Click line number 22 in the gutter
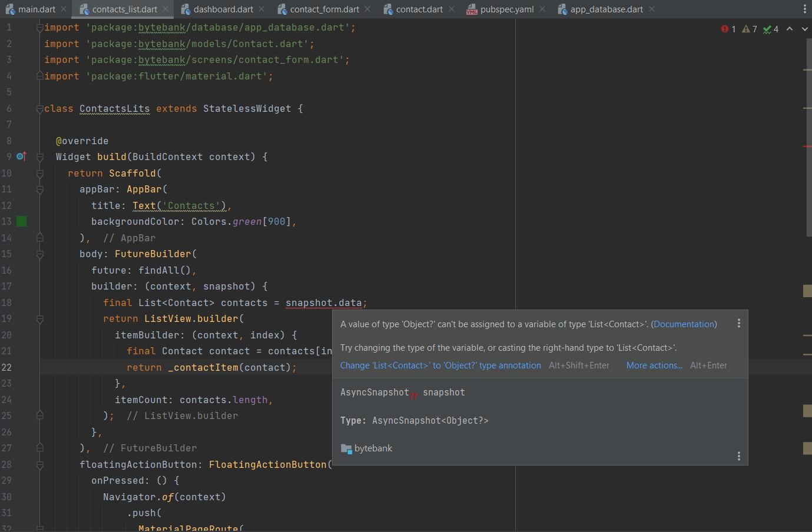Image resolution: width=812 pixels, height=532 pixels. coord(6,367)
